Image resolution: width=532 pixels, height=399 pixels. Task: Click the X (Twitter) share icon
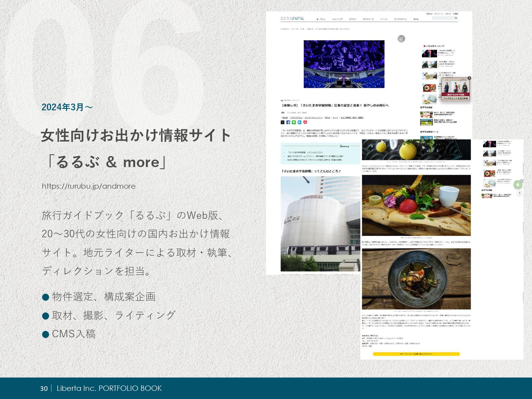coord(283,122)
